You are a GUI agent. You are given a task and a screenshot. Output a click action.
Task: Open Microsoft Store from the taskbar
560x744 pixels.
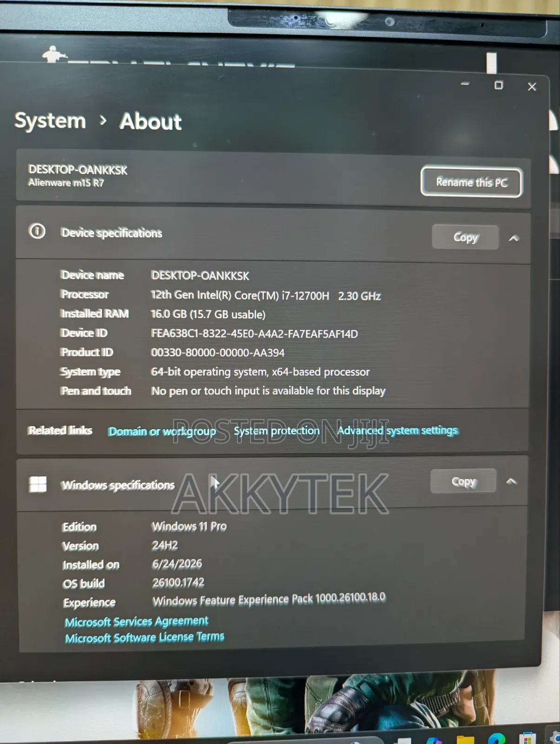527,738
